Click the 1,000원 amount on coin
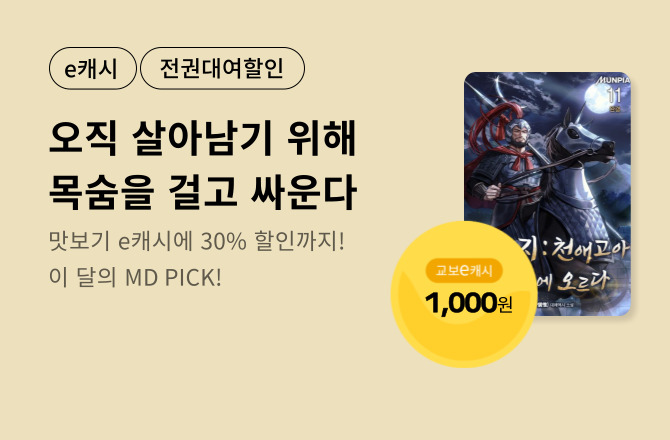The height and width of the screenshot is (440, 670). tap(469, 303)
